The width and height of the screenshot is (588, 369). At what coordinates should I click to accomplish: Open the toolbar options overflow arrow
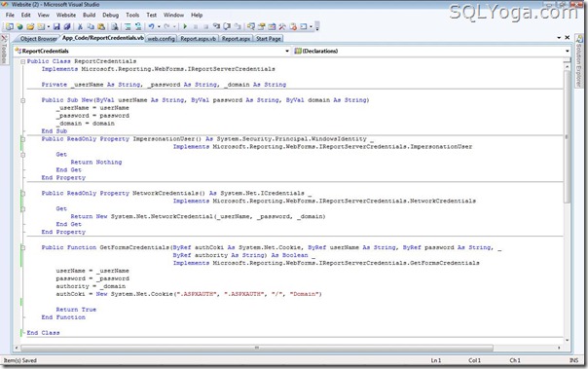[x=316, y=26]
